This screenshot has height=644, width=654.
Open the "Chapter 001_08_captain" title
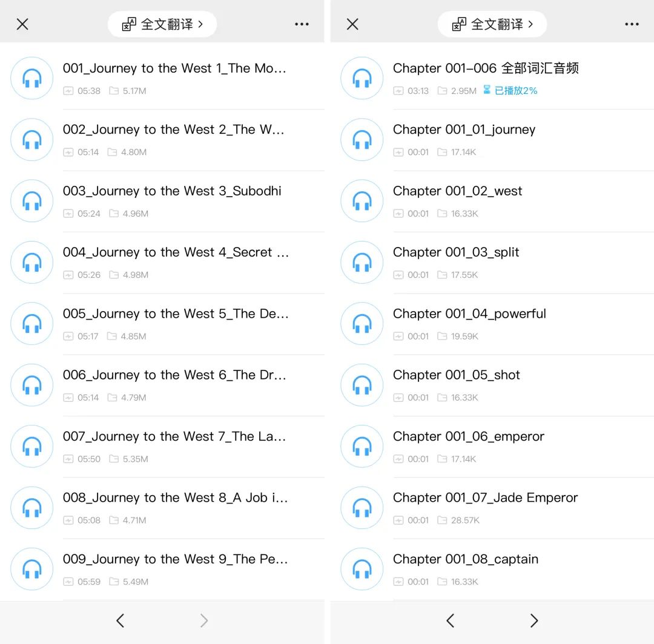click(x=466, y=559)
